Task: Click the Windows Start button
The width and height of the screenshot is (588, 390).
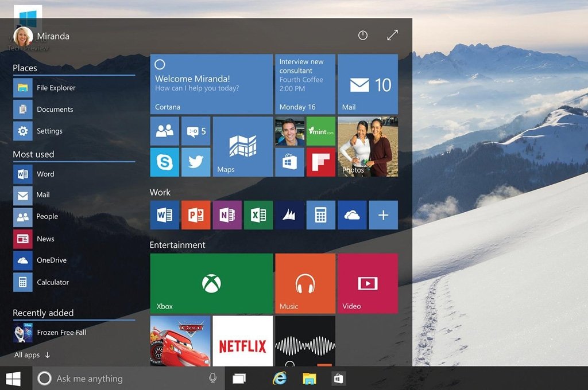Action: (13, 379)
